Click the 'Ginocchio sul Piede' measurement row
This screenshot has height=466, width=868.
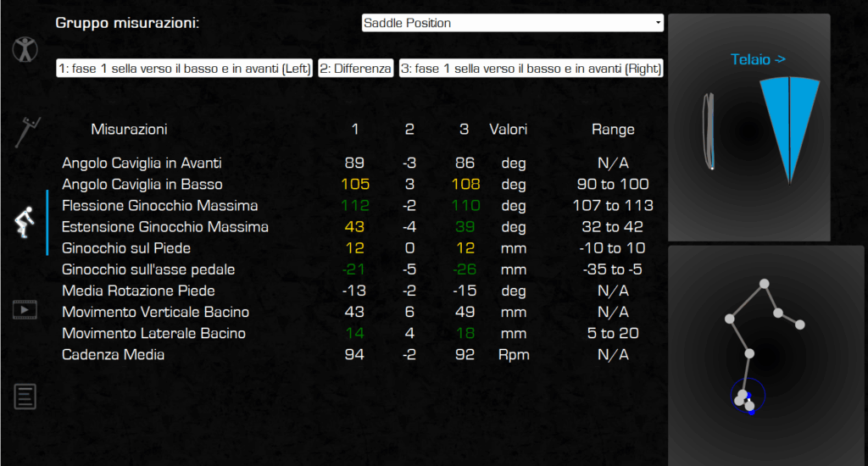click(x=128, y=248)
